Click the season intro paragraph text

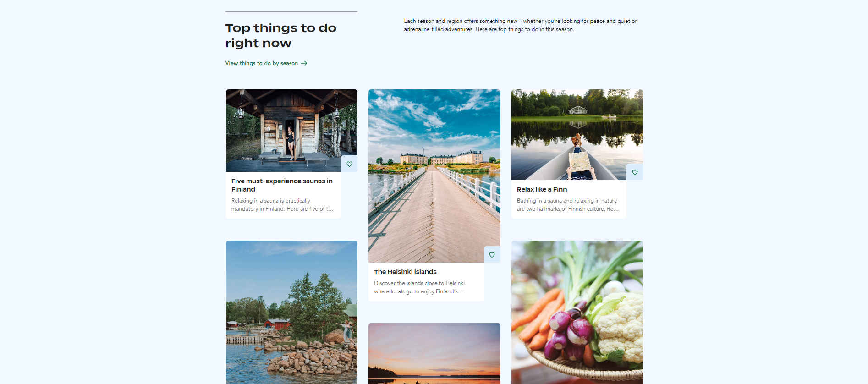coord(520,25)
